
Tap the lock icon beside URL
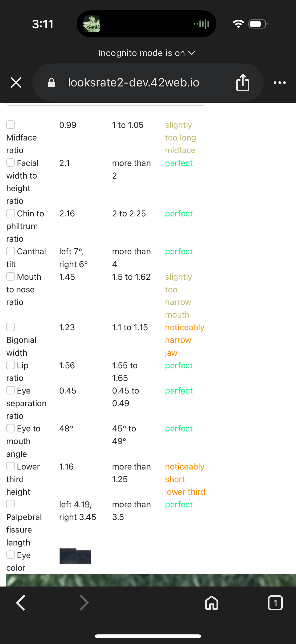click(x=52, y=83)
